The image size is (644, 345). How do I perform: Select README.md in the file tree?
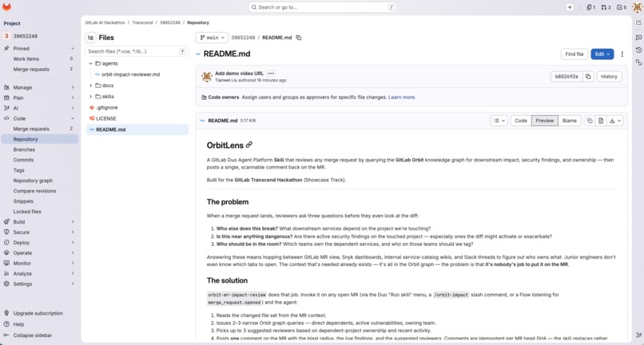click(137, 129)
